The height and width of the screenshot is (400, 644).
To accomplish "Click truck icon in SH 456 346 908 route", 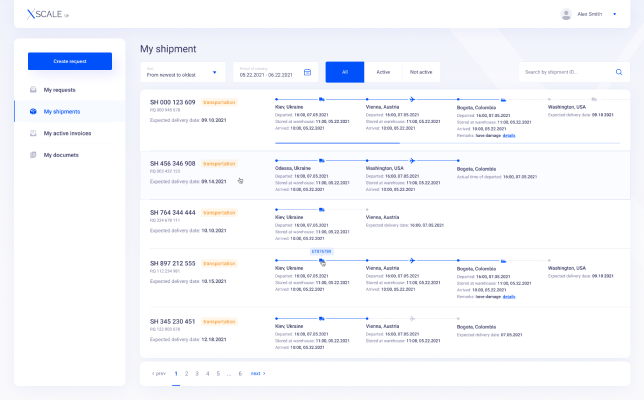I will pyautogui.click(x=322, y=161).
